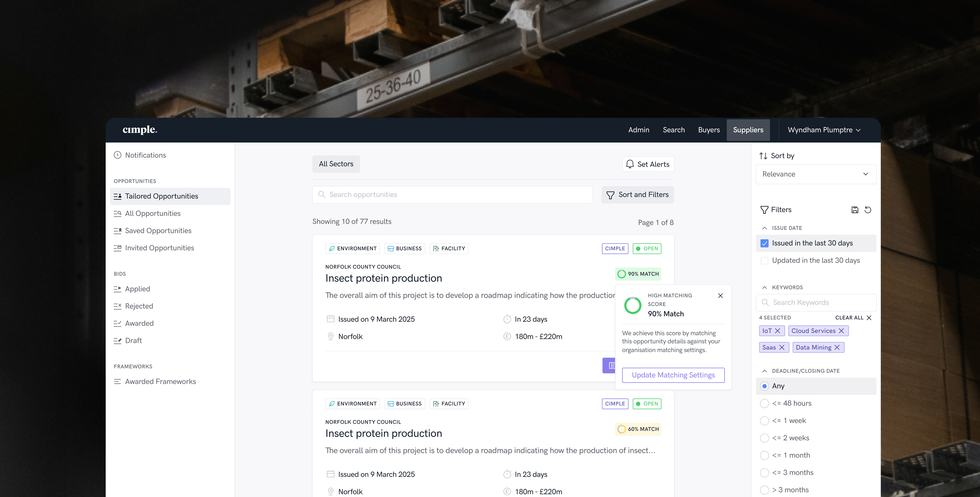Viewport: 980px width, 497px height.
Task: Open the Relevance sort dropdown
Action: click(816, 174)
